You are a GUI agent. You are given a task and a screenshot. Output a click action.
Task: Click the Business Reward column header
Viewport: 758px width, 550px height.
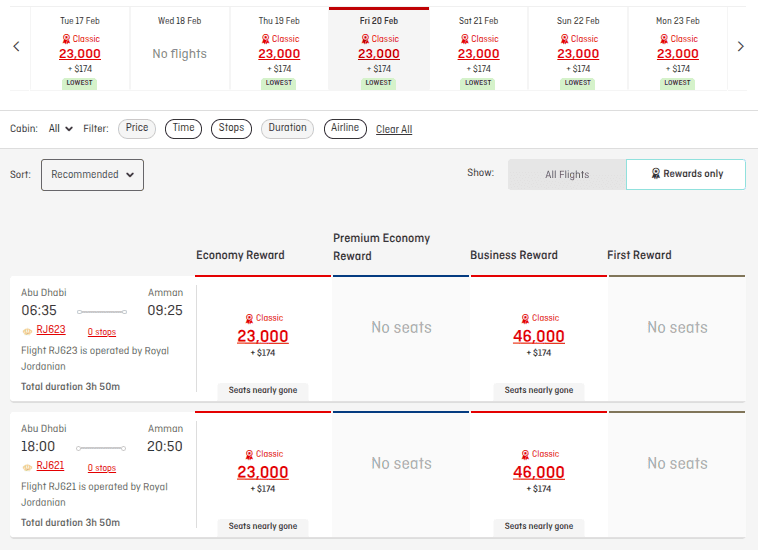click(514, 255)
